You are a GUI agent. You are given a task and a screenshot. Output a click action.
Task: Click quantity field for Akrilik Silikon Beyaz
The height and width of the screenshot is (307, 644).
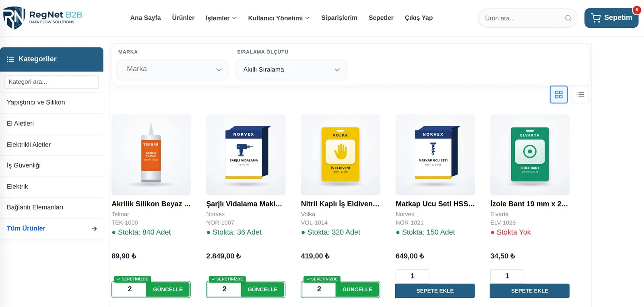[x=130, y=289]
